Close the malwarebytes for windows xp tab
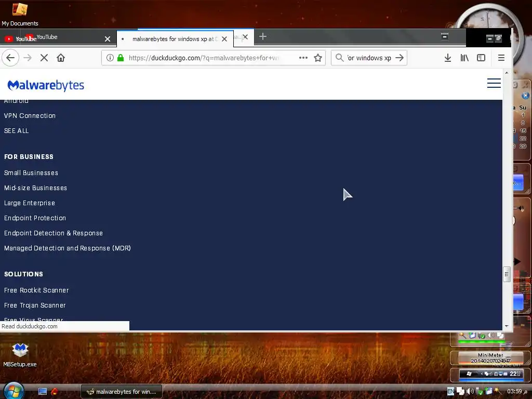 click(224, 39)
